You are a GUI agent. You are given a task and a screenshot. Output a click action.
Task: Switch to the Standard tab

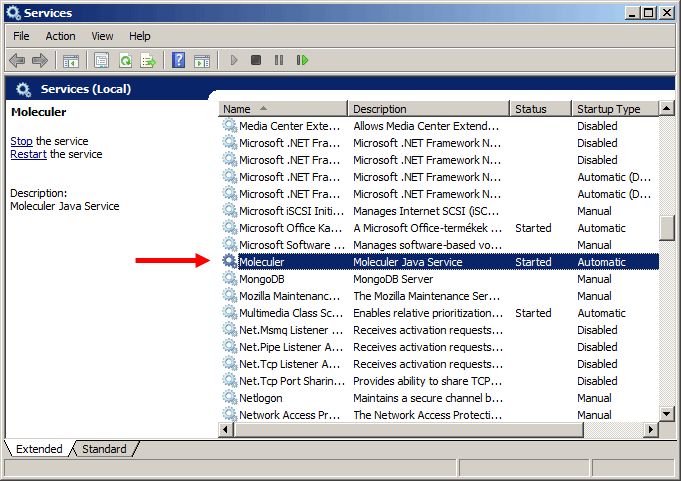tap(104, 449)
